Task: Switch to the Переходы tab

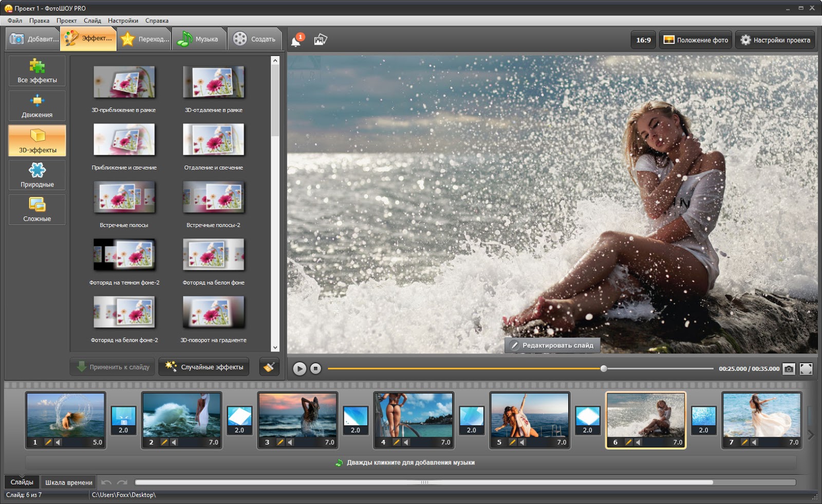Action: (144, 39)
